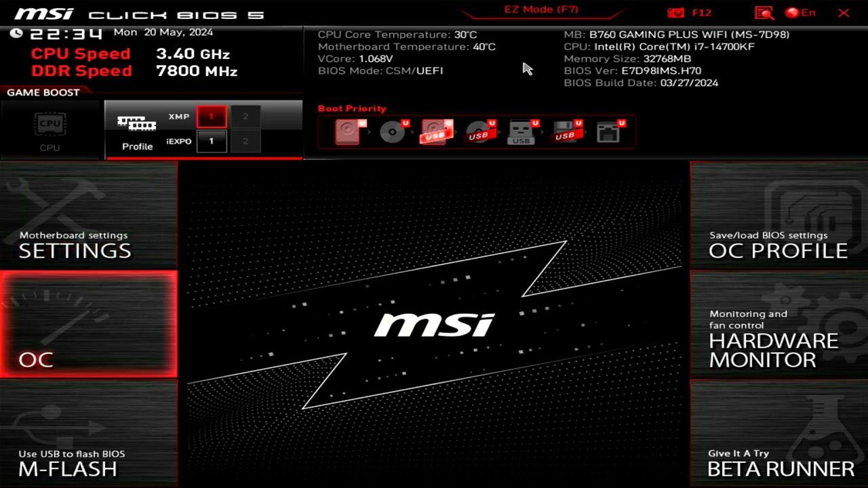The image size is (868, 488).
Task: Select the hard disk boot device icon
Action: pyautogui.click(x=350, y=131)
